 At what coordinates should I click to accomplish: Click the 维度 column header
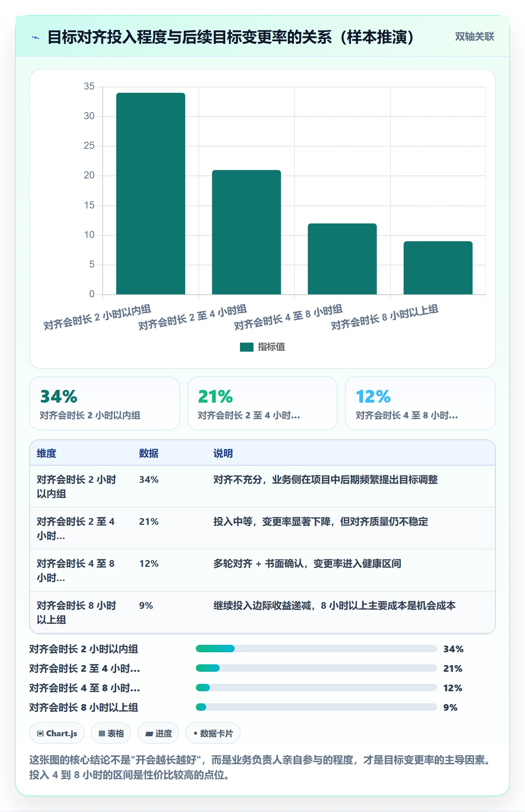(x=46, y=453)
